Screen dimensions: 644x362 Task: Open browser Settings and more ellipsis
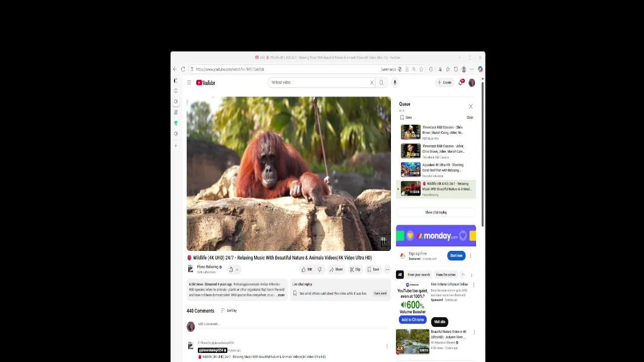tap(472, 69)
